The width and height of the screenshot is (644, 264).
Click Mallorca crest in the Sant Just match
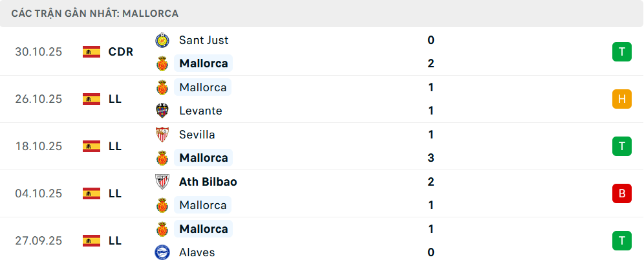(162, 63)
